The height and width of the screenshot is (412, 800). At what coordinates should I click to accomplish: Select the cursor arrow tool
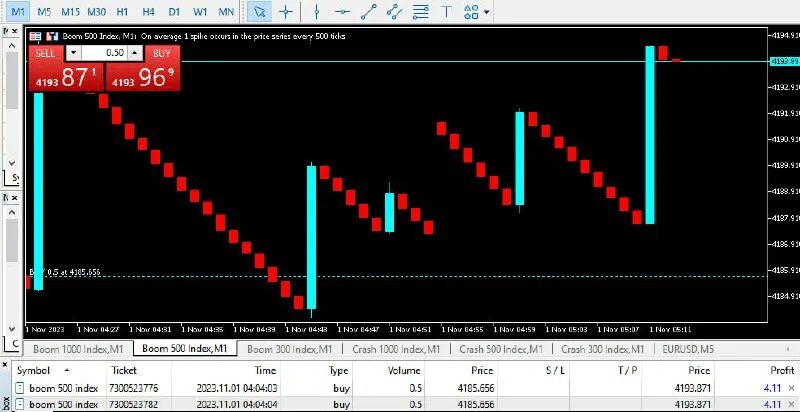[259, 12]
